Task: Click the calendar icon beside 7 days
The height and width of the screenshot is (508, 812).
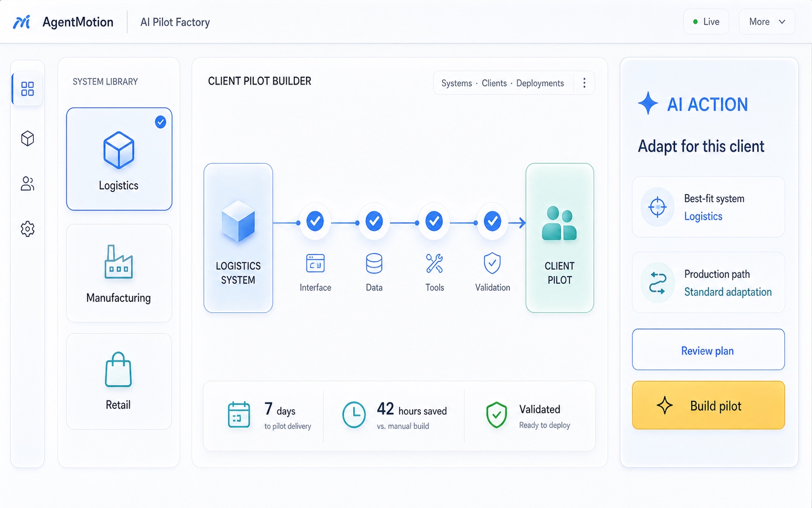Action: coord(239,414)
